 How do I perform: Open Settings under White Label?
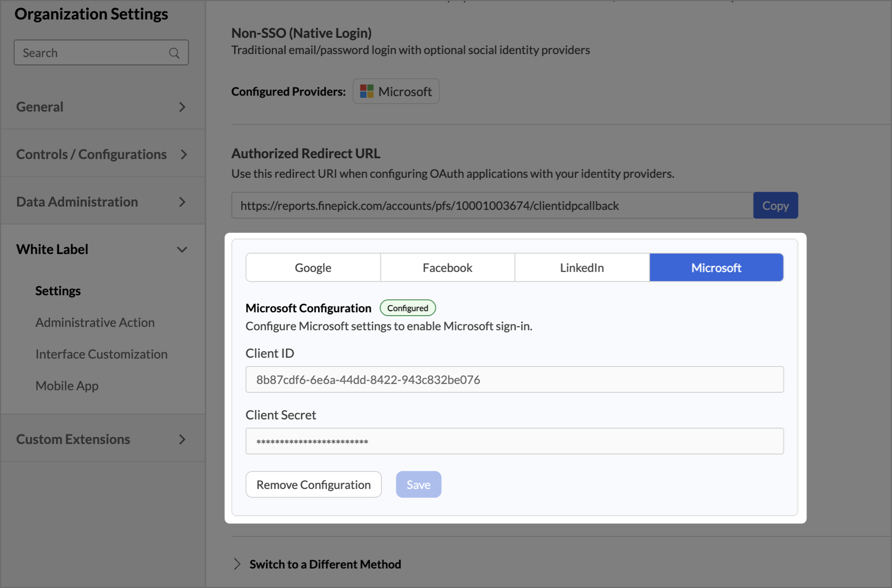click(58, 291)
